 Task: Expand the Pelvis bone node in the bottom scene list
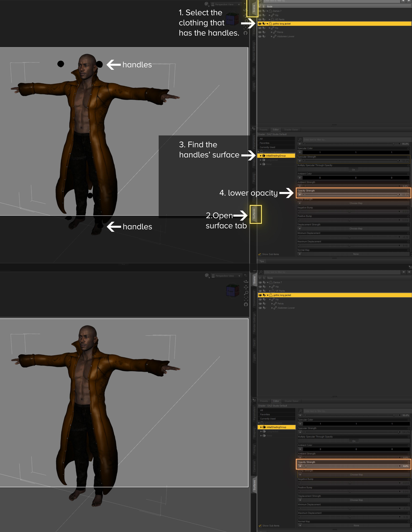[x=272, y=304]
